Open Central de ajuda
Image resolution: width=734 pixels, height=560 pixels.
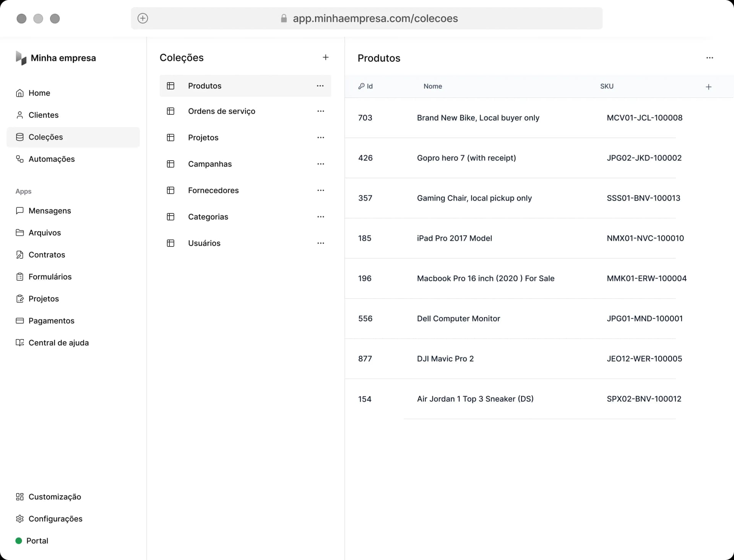(x=58, y=342)
